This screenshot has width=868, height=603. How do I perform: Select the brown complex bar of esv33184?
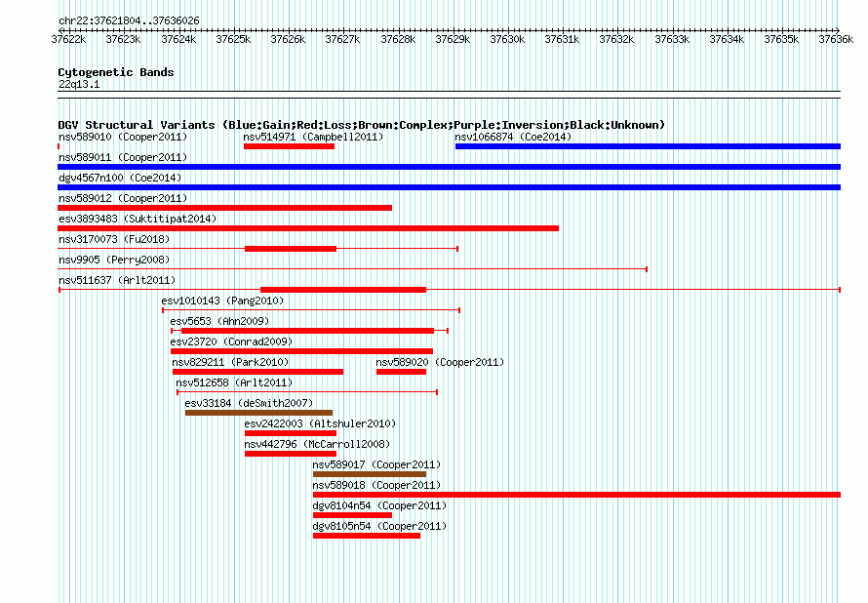tap(259, 413)
